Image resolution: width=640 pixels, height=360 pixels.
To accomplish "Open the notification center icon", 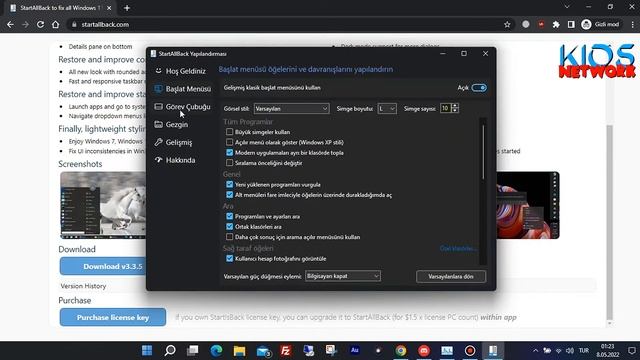I will [x=632, y=351].
